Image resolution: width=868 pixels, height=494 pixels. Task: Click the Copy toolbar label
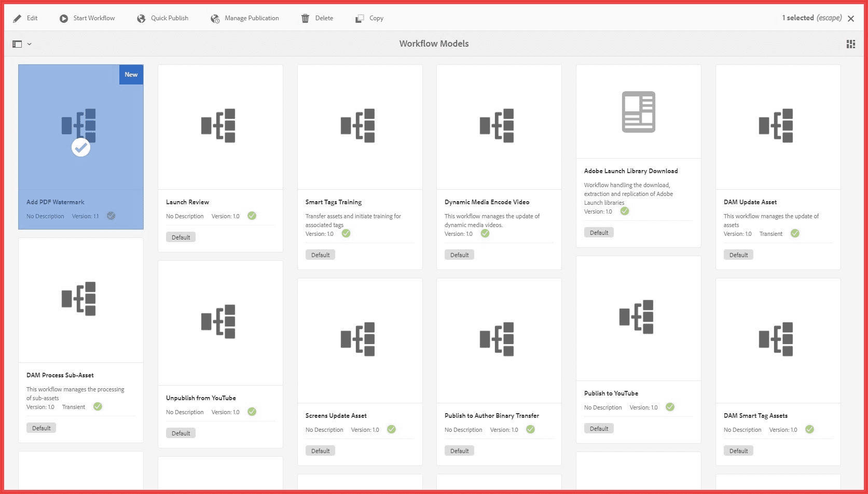(x=376, y=18)
